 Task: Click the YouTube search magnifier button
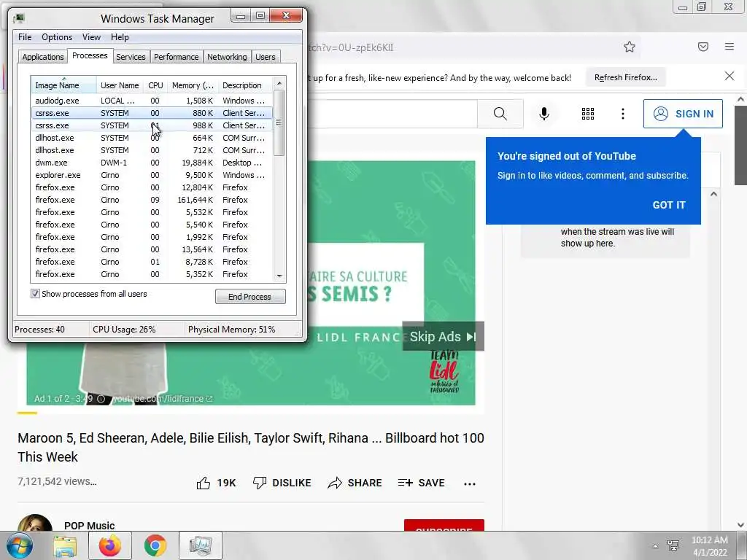[x=500, y=114]
